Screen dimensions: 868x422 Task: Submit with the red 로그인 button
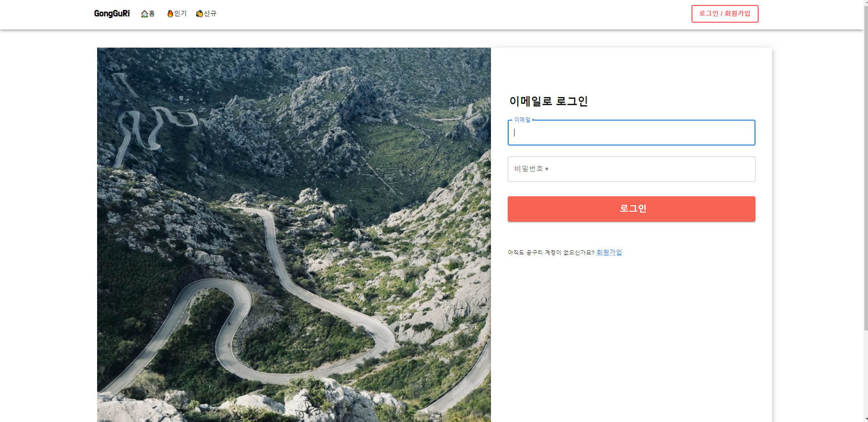631,209
